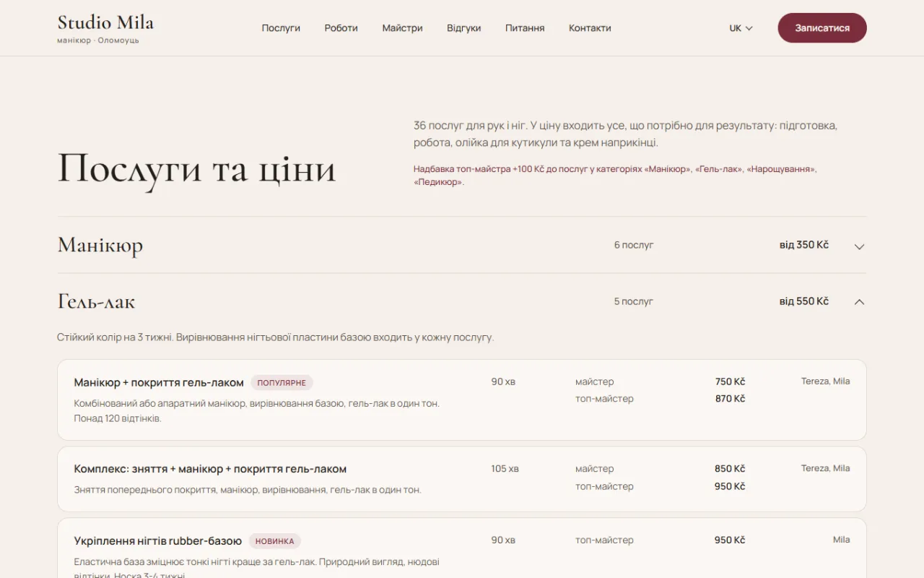This screenshot has width=924, height=578.
Task: Click the НОВИНКА badge
Action: coord(274,541)
